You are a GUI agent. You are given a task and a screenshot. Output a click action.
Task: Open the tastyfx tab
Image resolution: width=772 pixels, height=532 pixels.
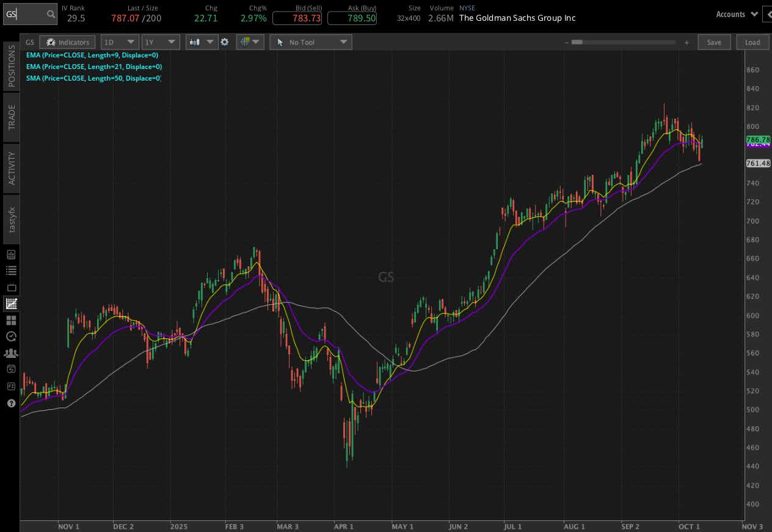point(10,220)
